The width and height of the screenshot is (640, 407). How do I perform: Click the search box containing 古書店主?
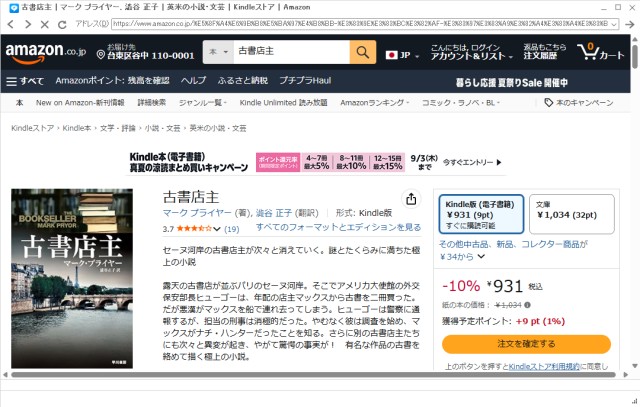pyautogui.click(x=291, y=52)
